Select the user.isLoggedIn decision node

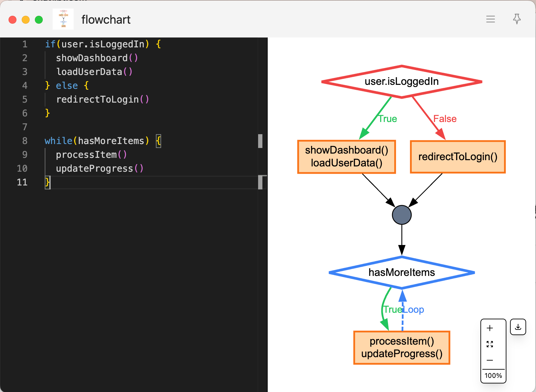pos(402,82)
